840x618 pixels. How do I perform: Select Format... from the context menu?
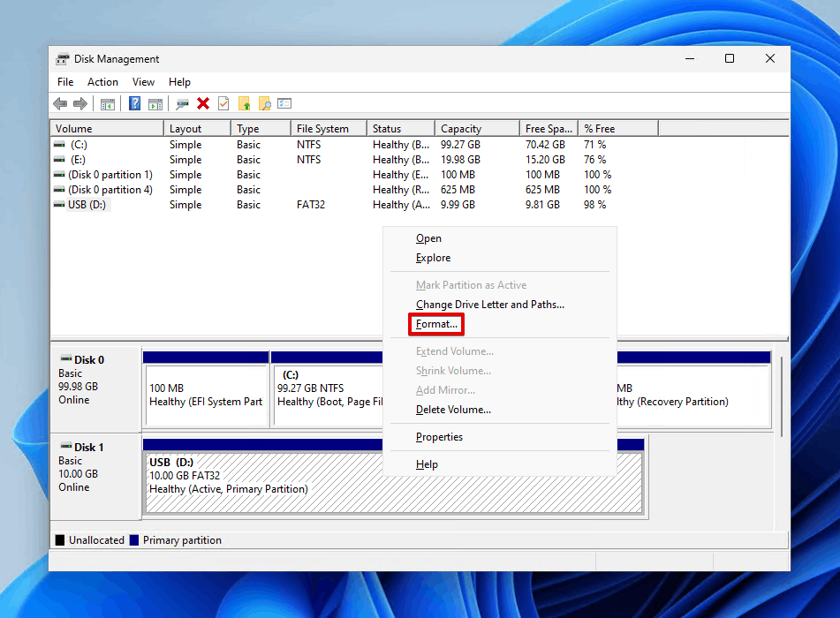(500, 324)
